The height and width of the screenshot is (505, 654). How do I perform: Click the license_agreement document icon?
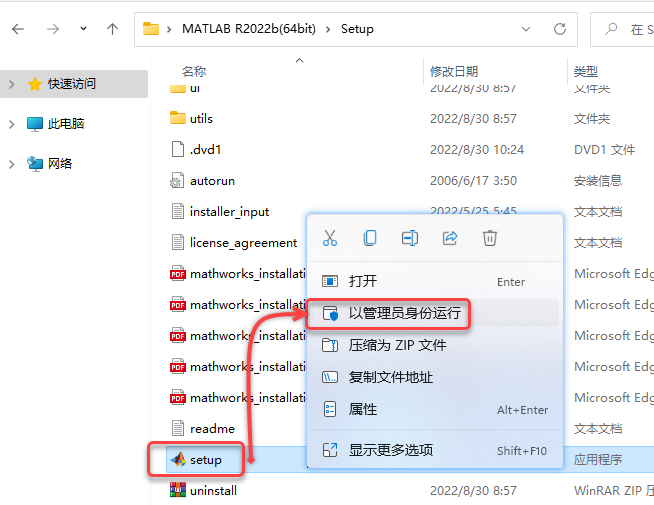pyautogui.click(x=178, y=242)
